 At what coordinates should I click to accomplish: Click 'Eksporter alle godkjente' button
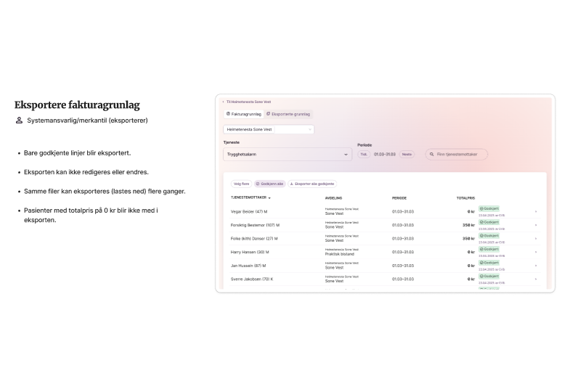point(312,184)
